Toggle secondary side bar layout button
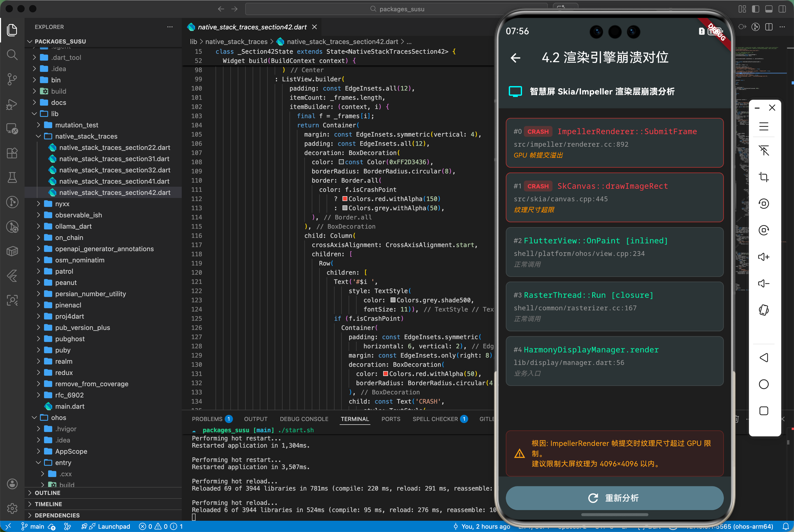 pos(782,9)
